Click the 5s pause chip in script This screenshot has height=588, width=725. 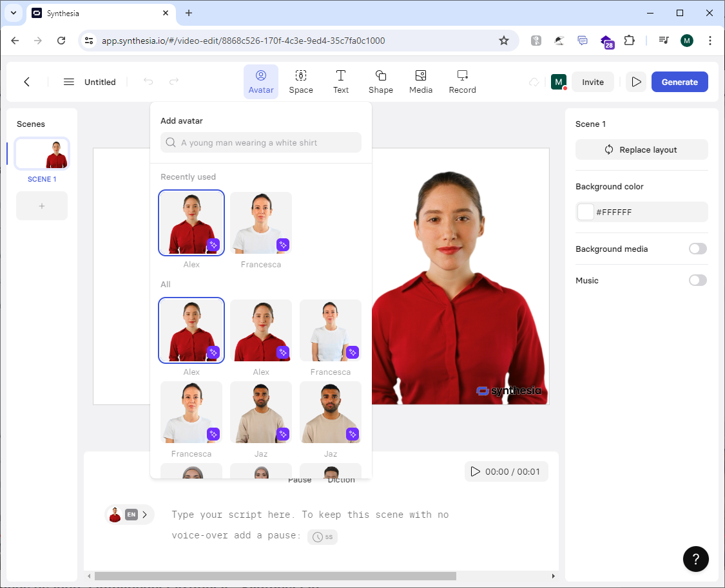[x=322, y=536]
